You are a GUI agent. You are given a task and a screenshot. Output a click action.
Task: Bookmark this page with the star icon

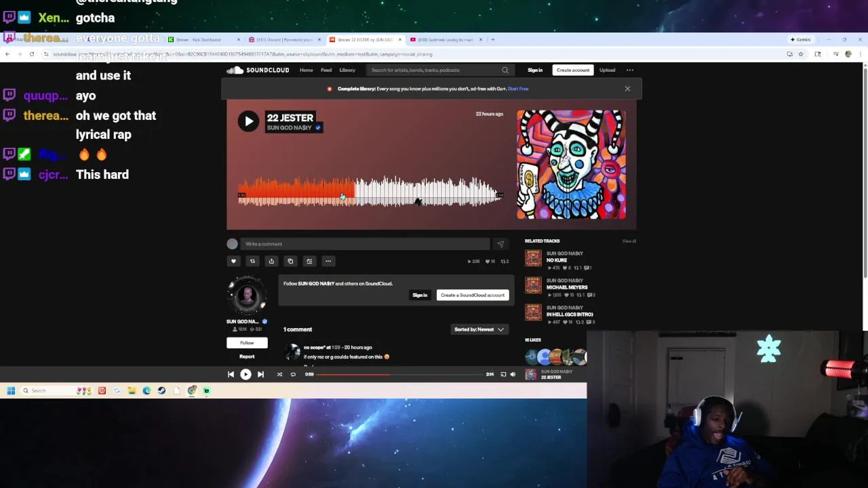click(x=801, y=54)
